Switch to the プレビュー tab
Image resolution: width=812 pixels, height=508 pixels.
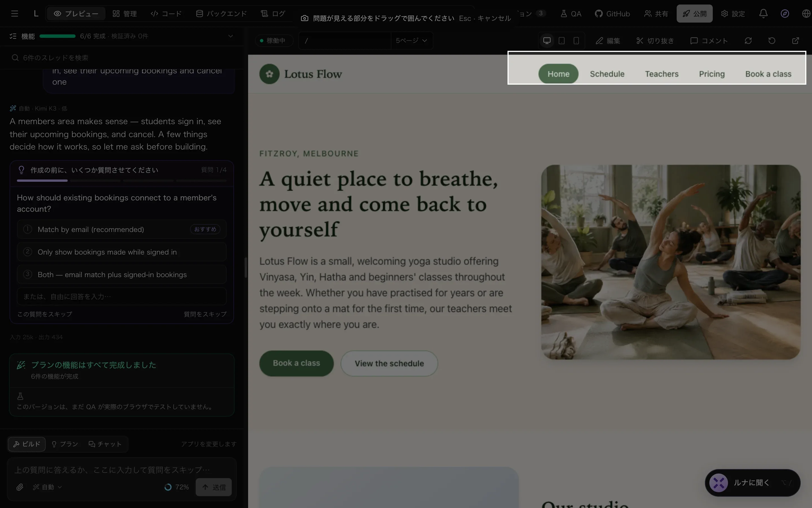76,14
